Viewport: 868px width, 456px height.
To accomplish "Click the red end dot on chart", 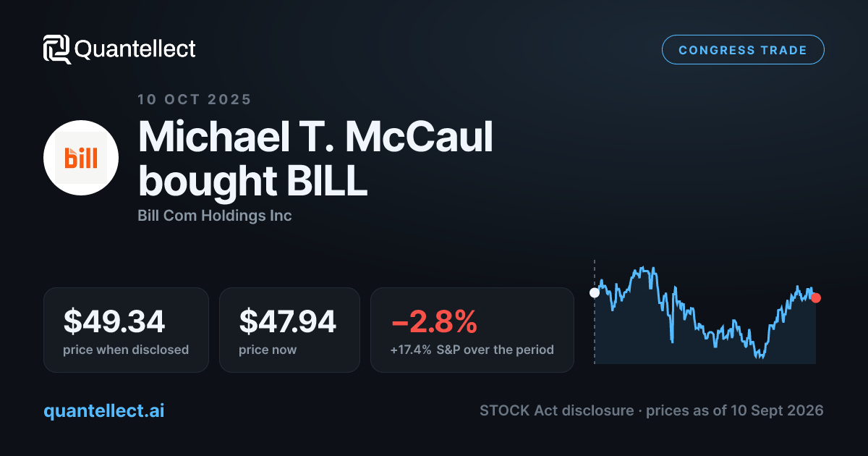I will [816, 297].
